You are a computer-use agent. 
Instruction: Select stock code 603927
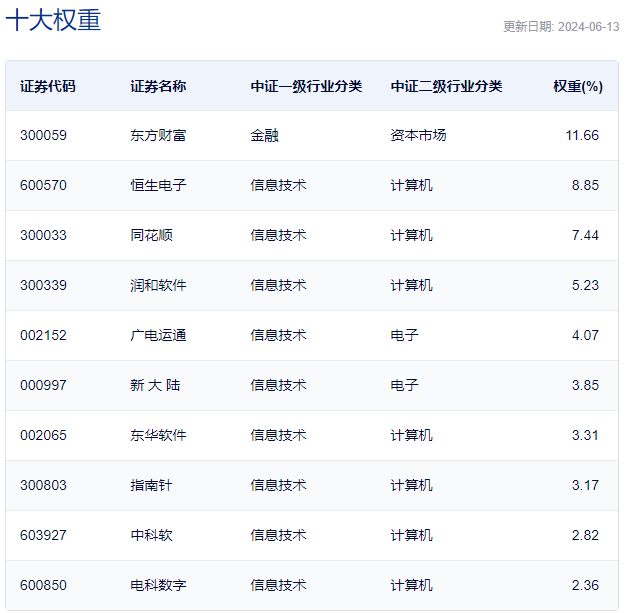(x=43, y=535)
